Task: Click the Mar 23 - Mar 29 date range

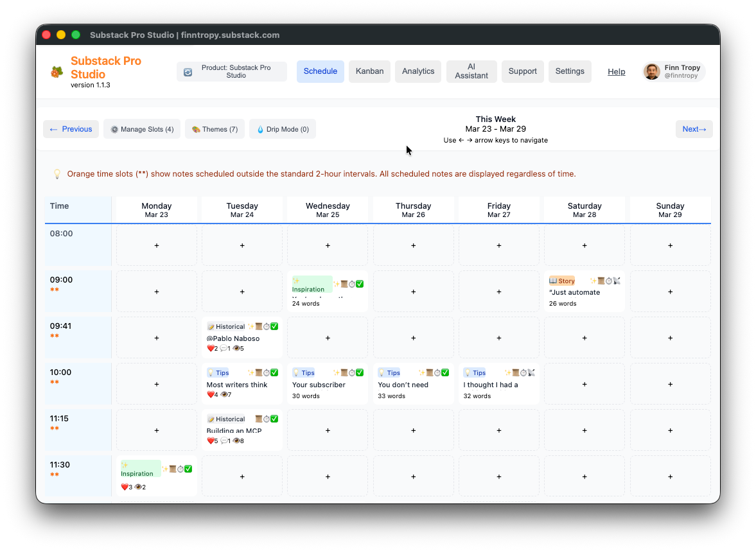Action: point(496,129)
